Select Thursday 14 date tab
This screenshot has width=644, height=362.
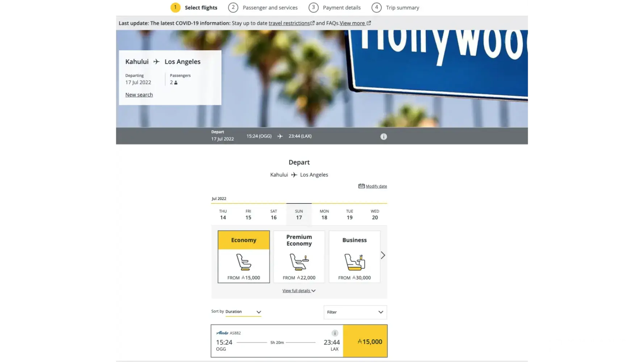[x=223, y=215]
